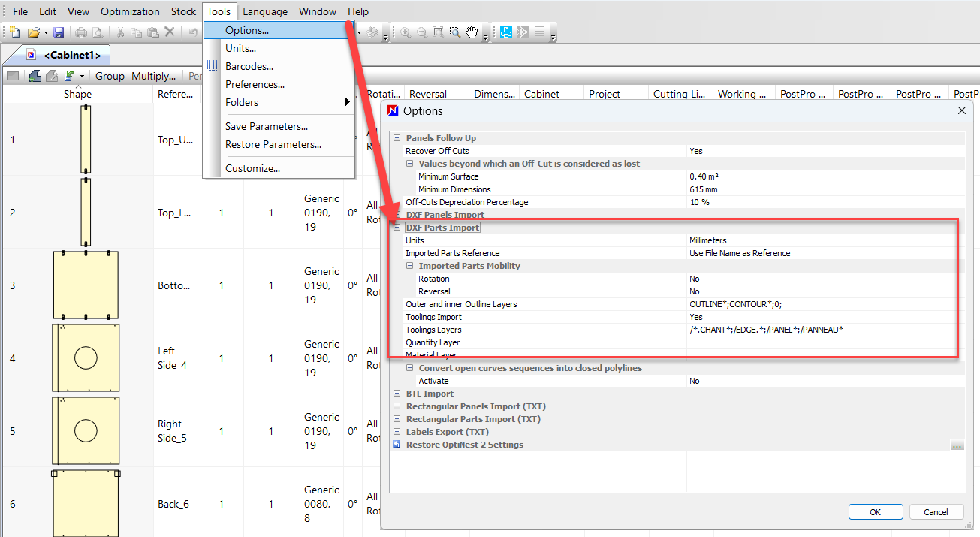Click the import parts icon

[x=70, y=76]
